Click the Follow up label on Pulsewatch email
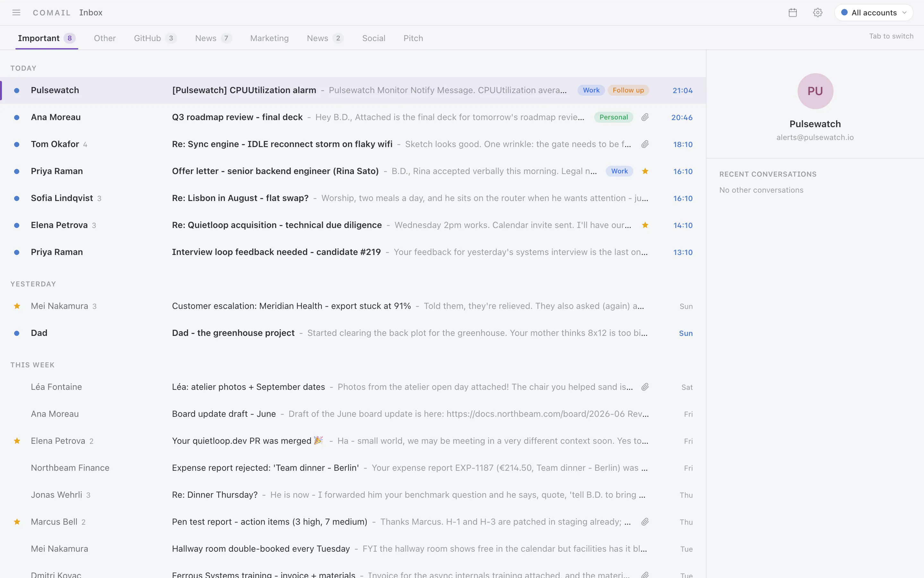This screenshot has height=578, width=924. click(x=628, y=90)
